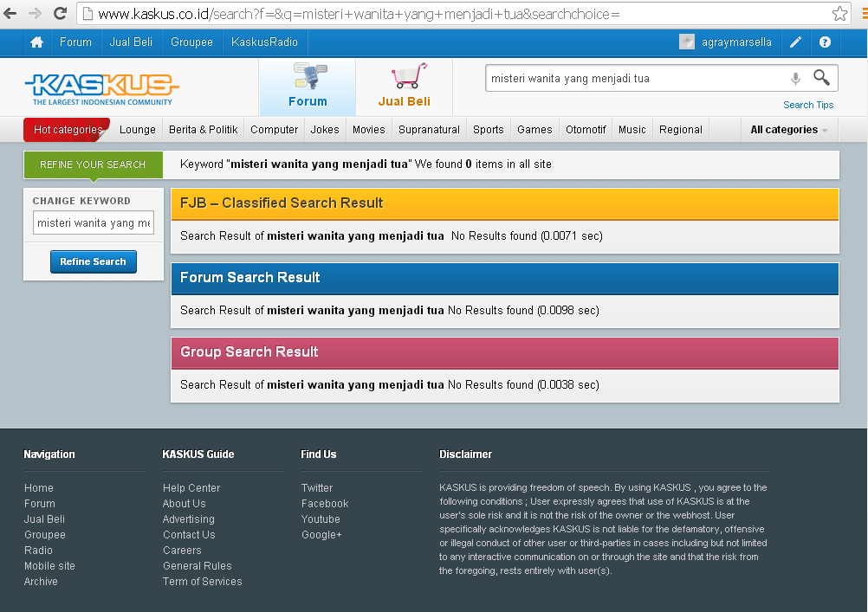Click the FJB – Classified Search Result header

tap(505, 203)
